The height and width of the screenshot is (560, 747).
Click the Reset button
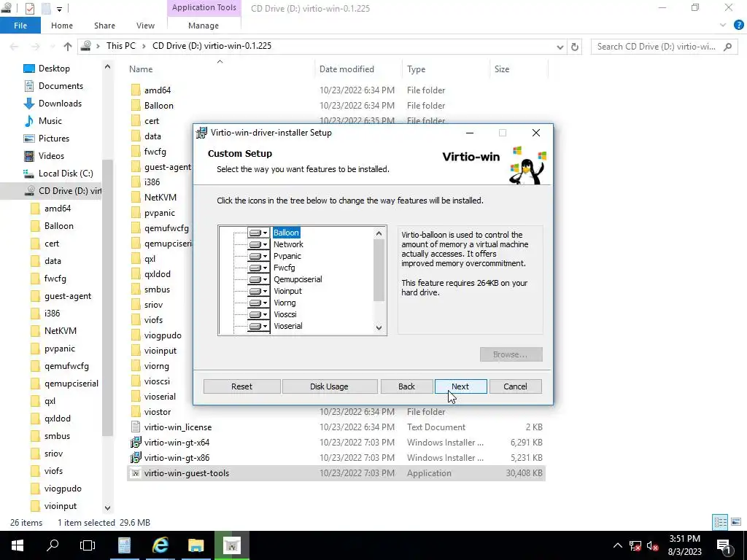pyautogui.click(x=241, y=386)
